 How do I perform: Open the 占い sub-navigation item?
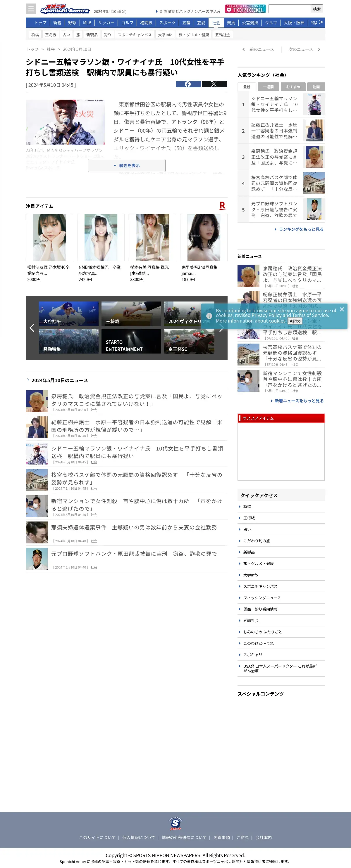click(66, 35)
